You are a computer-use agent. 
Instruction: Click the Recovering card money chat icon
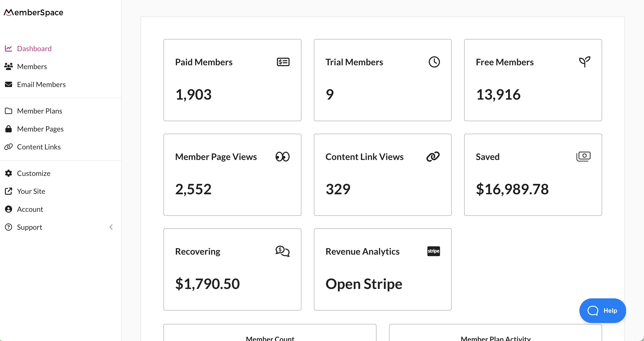pyautogui.click(x=283, y=251)
